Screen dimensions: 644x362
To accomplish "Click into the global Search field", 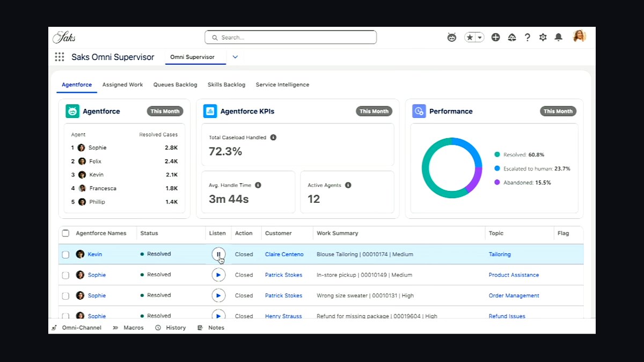I will [290, 38].
